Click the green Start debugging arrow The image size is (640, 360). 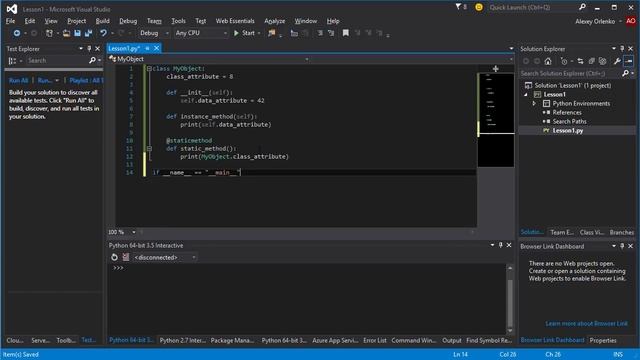point(236,33)
